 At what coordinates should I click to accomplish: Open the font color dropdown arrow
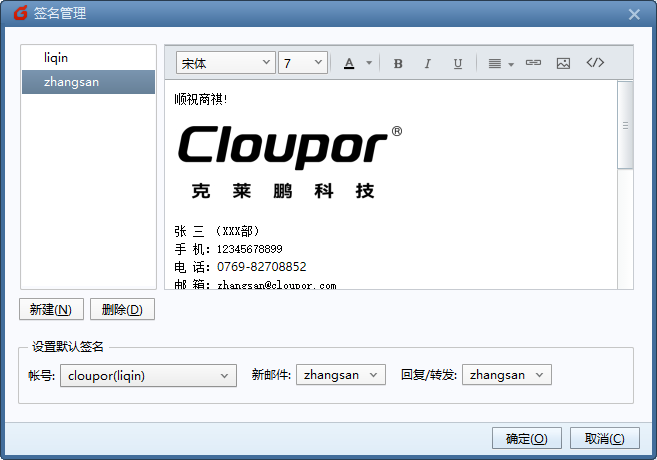(369, 63)
